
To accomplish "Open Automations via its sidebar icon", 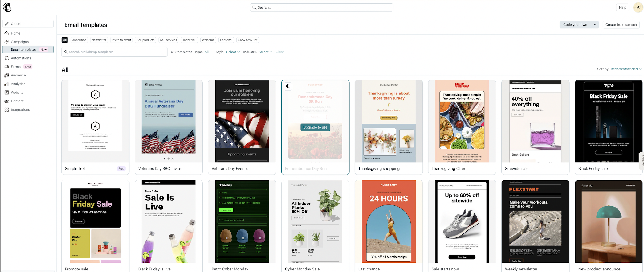I will (7, 58).
